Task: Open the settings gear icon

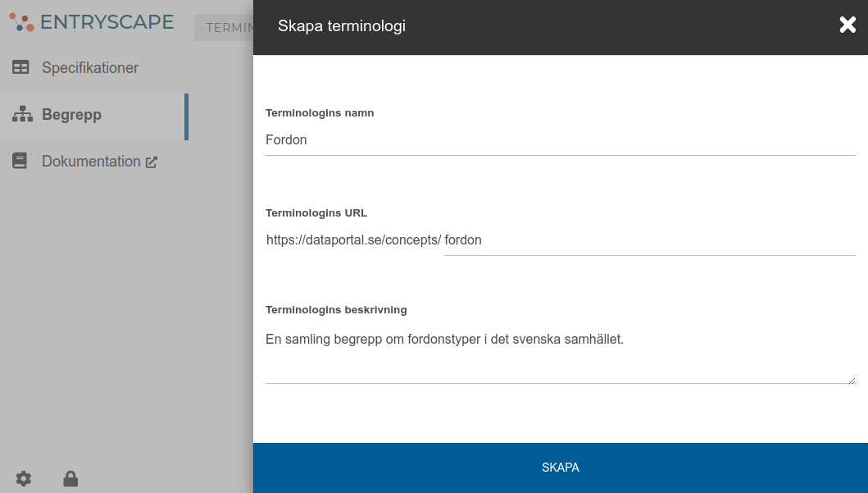Action: pos(23,478)
